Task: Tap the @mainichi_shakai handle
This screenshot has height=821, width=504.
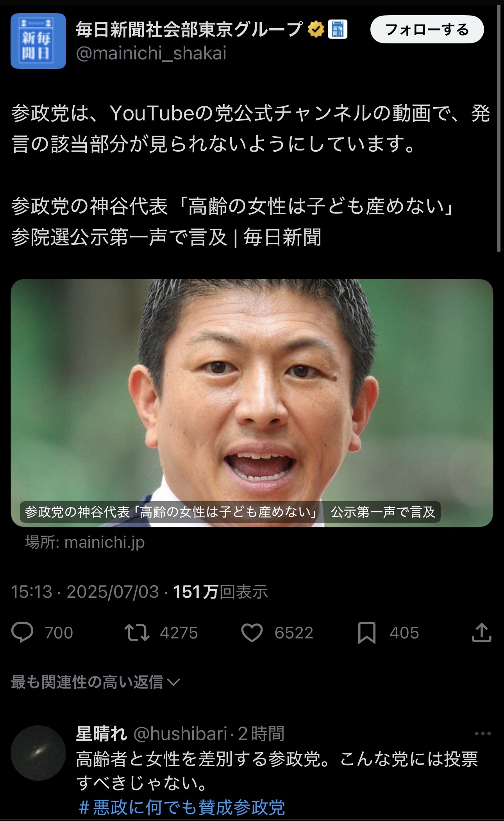Action: pyautogui.click(x=151, y=53)
